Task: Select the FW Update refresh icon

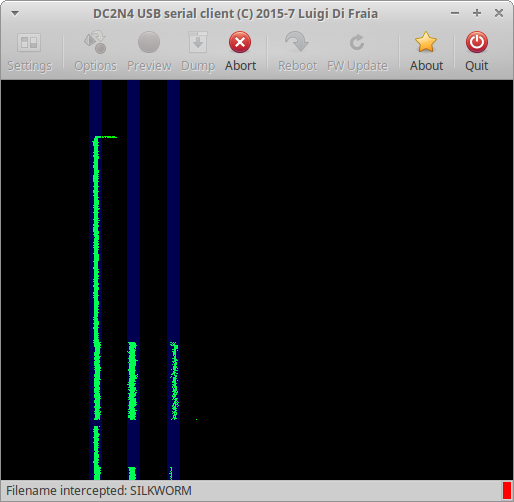Action: pyautogui.click(x=357, y=42)
